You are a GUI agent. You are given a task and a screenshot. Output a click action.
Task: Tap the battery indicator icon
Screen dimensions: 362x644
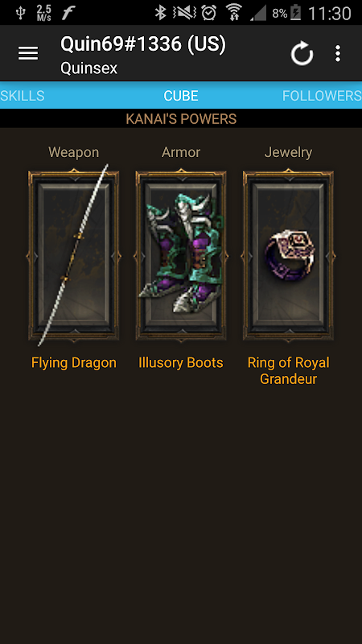(x=295, y=13)
